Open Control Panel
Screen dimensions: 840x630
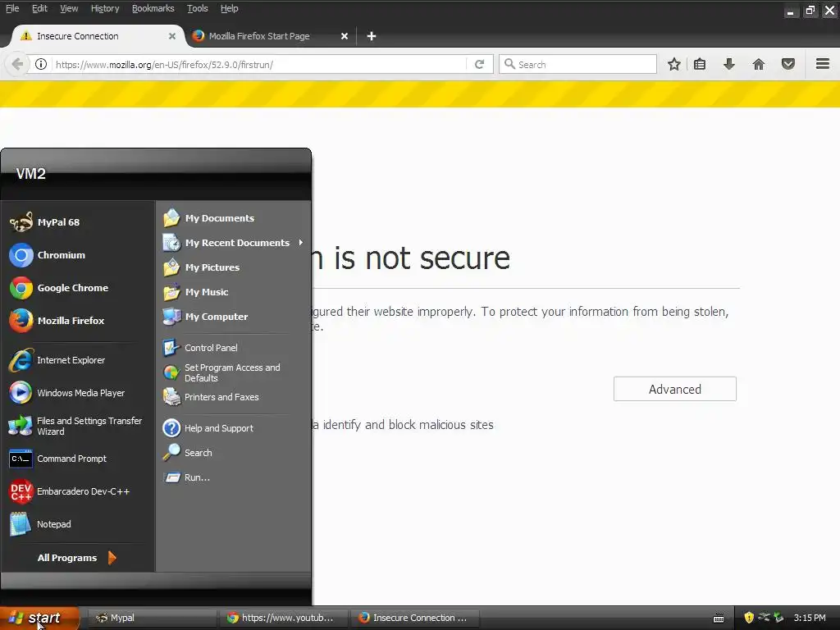tap(234, 348)
